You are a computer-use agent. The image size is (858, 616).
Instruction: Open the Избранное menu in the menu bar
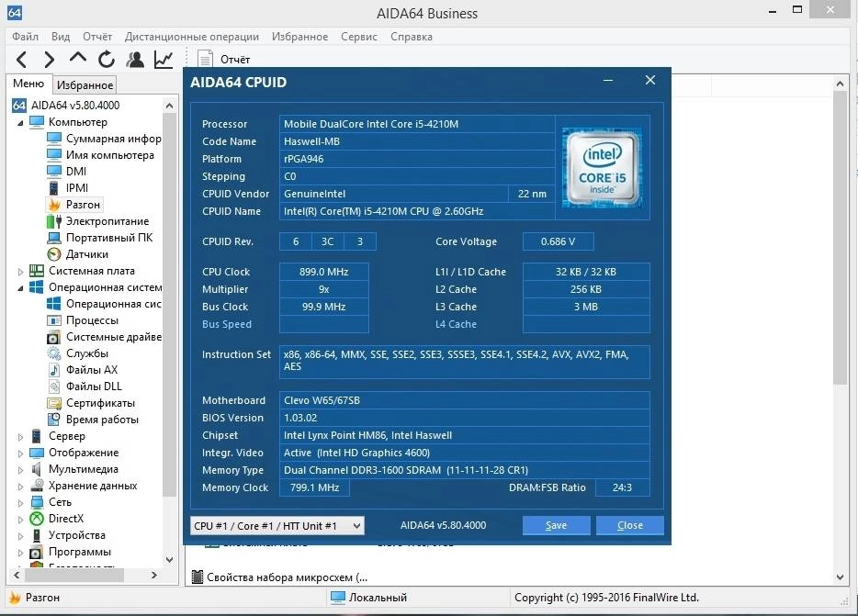tap(299, 37)
